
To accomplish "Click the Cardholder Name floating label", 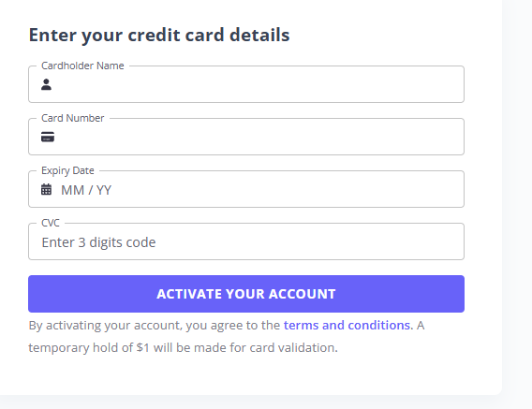I will coord(82,66).
